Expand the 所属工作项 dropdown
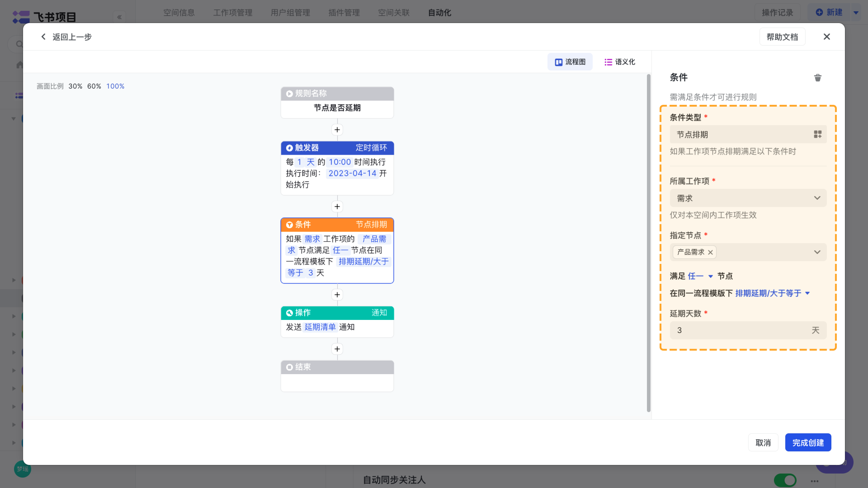 (x=748, y=198)
